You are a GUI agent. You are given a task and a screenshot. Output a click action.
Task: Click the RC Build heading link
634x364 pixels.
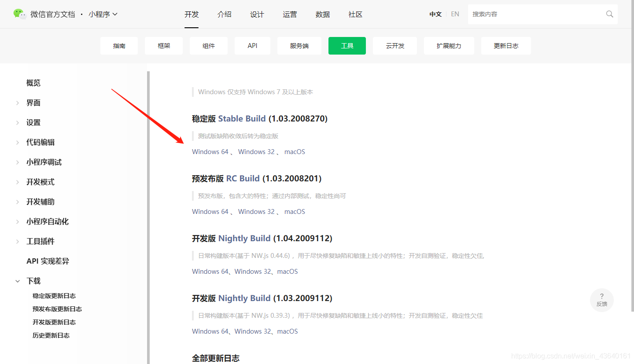coord(243,178)
